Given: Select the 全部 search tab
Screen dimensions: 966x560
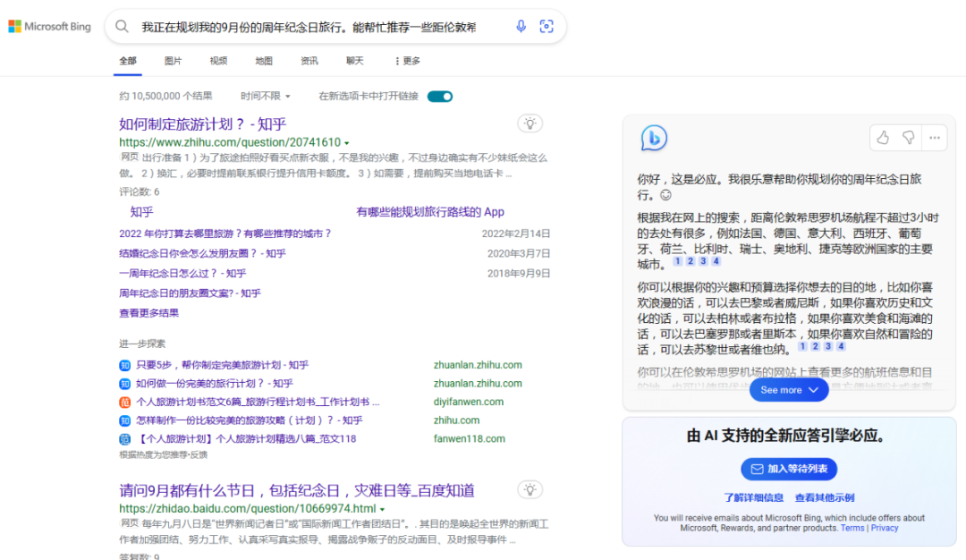Looking at the screenshot, I should click(x=128, y=61).
